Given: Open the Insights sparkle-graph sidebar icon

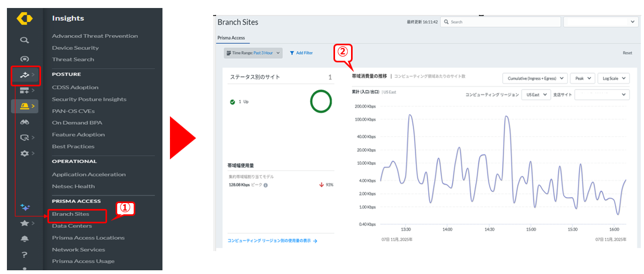Looking at the screenshot, I should (24, 75).
